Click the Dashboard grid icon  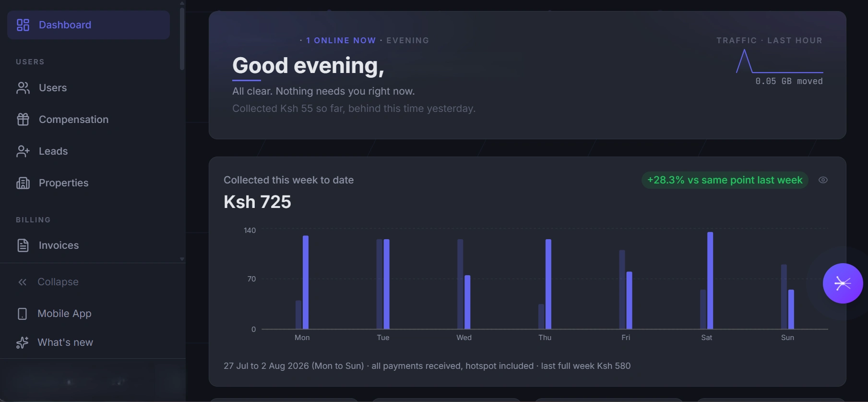23,25
